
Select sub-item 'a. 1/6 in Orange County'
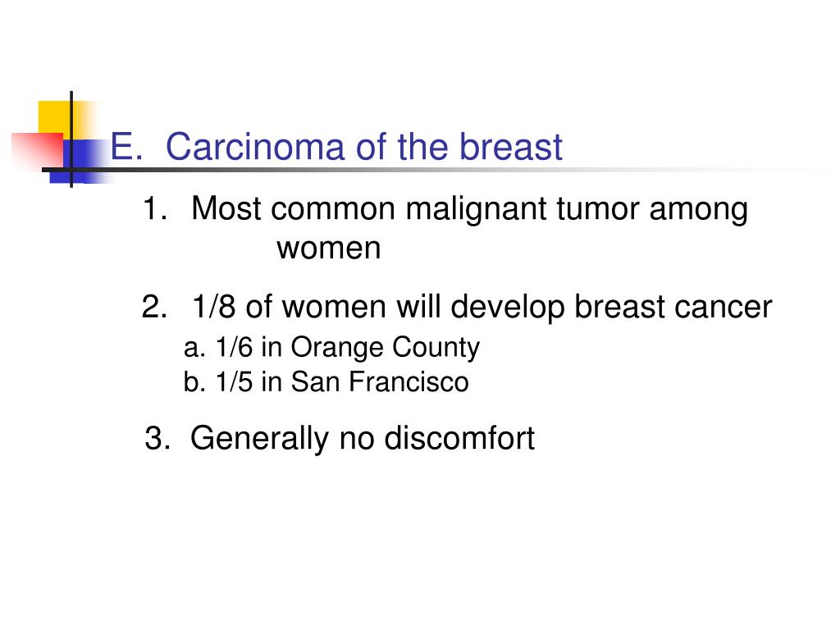[331, 347]
